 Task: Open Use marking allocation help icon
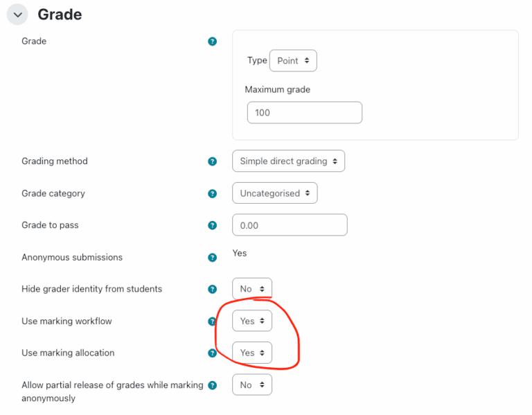click(213, 353)
